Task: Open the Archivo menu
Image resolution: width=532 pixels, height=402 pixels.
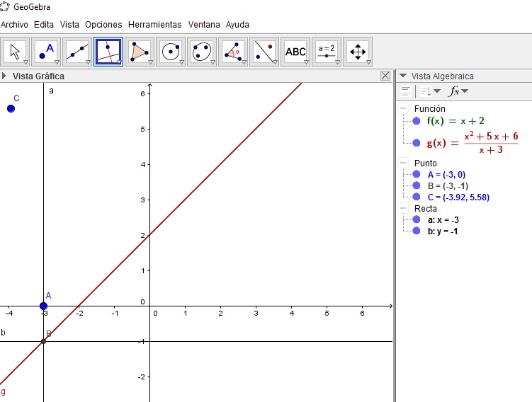Action: 14,25
